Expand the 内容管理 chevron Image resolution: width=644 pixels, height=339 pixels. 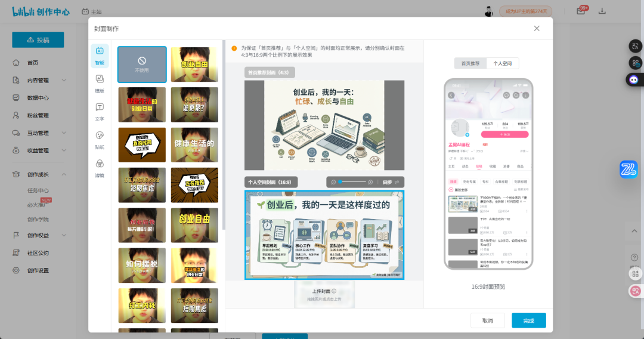tap(64, 81)
